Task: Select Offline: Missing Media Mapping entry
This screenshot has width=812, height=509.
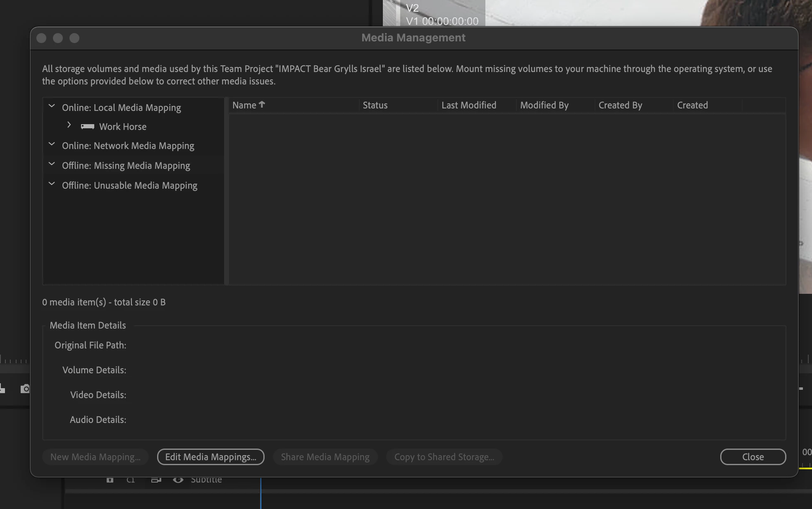Action: [126, 166]
